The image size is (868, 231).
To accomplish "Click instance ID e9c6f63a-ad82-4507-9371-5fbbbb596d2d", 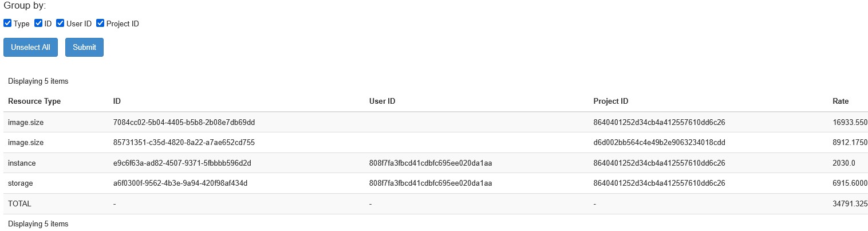I will (x=182, y=163).
